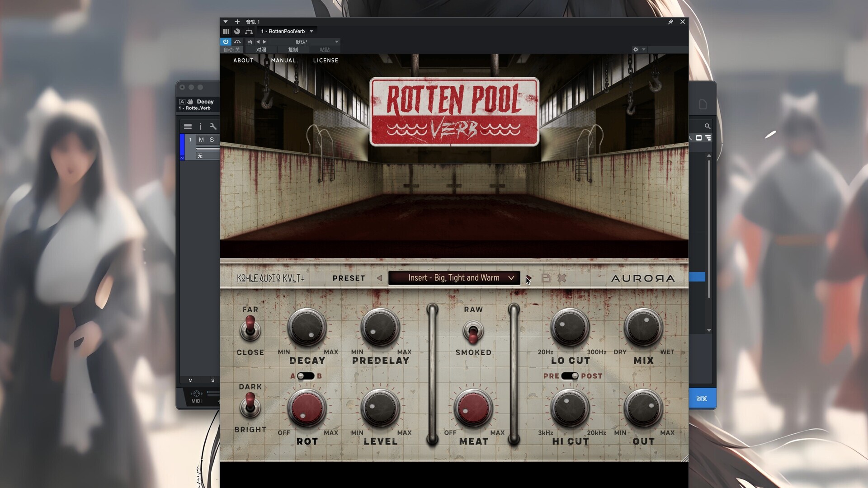Open the LICENSE menu item
Viewport: 868px width, 488px height.
[325, 60]
